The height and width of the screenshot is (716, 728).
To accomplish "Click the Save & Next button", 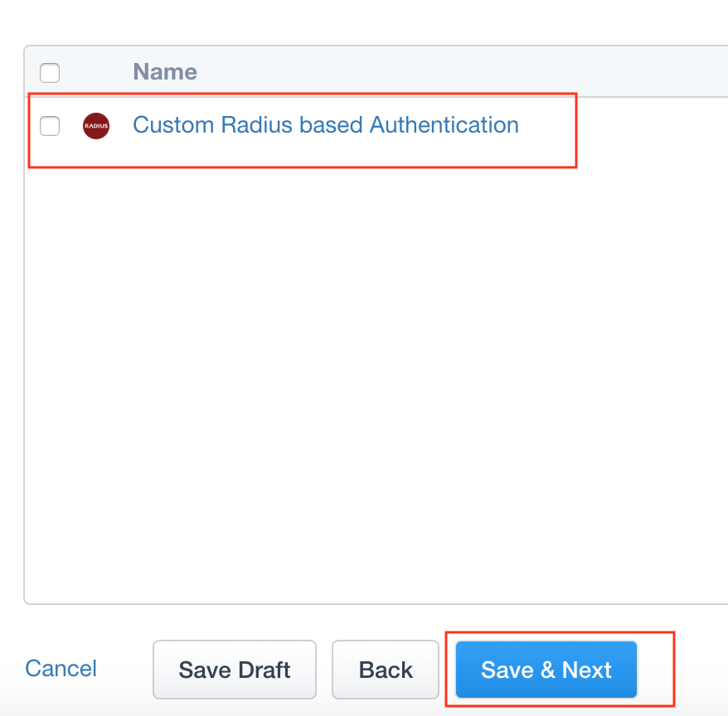I will (x=546, y=669).
